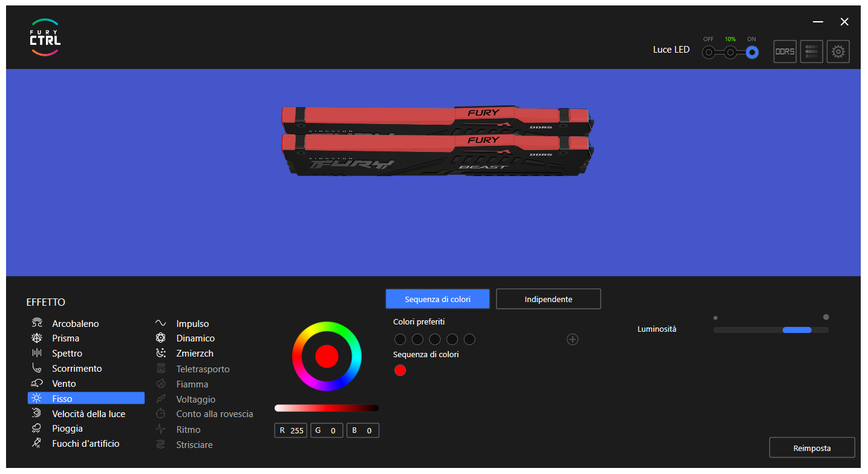Viewport: 868px width, 474px height.
Task: Switch to Sequenza di colori tab
Action: tap(437, 299)
